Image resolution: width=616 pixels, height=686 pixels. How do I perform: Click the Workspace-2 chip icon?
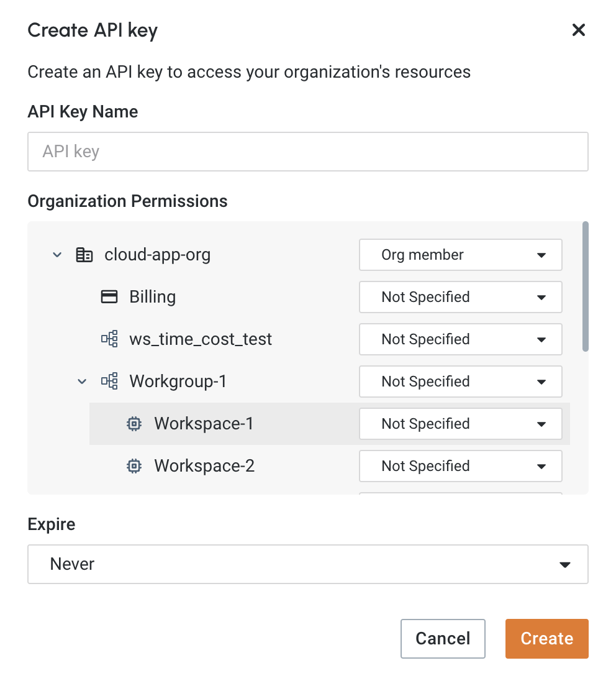(134, 465)
